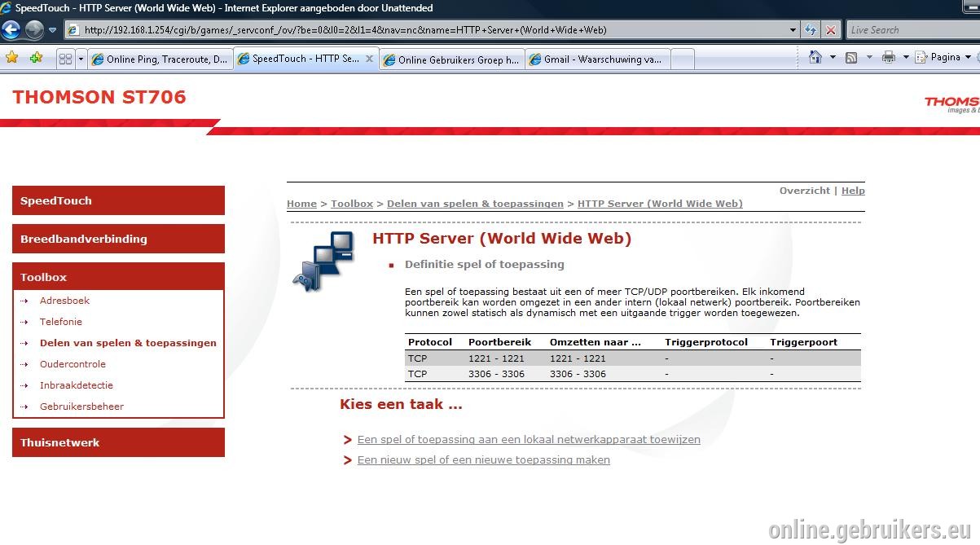Open the Pagina menu
This screenshot has width=980, height=545.
[943, 57]
